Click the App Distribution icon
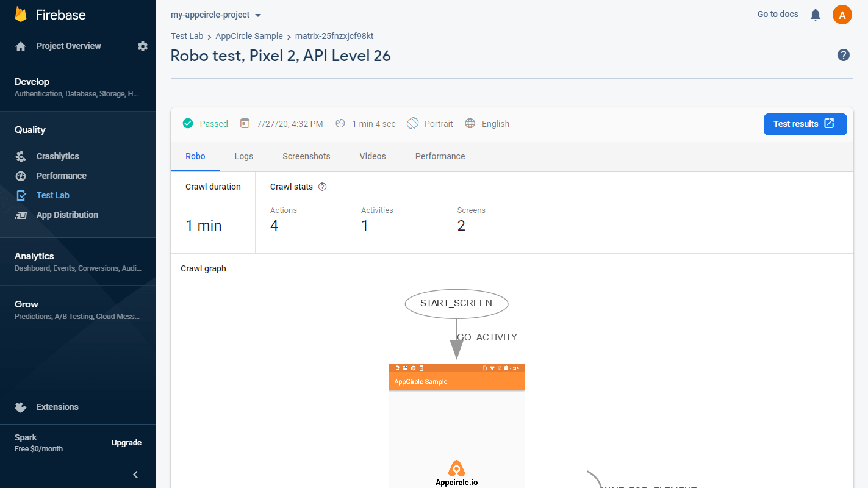868x488 pixels. click(x=21, y=215)
